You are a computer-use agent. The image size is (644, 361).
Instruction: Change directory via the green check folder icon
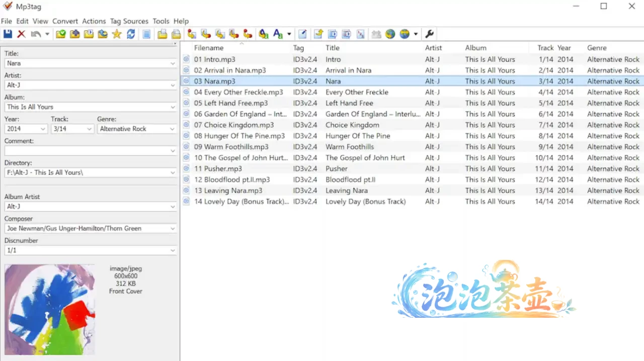(x=60, y=34)
